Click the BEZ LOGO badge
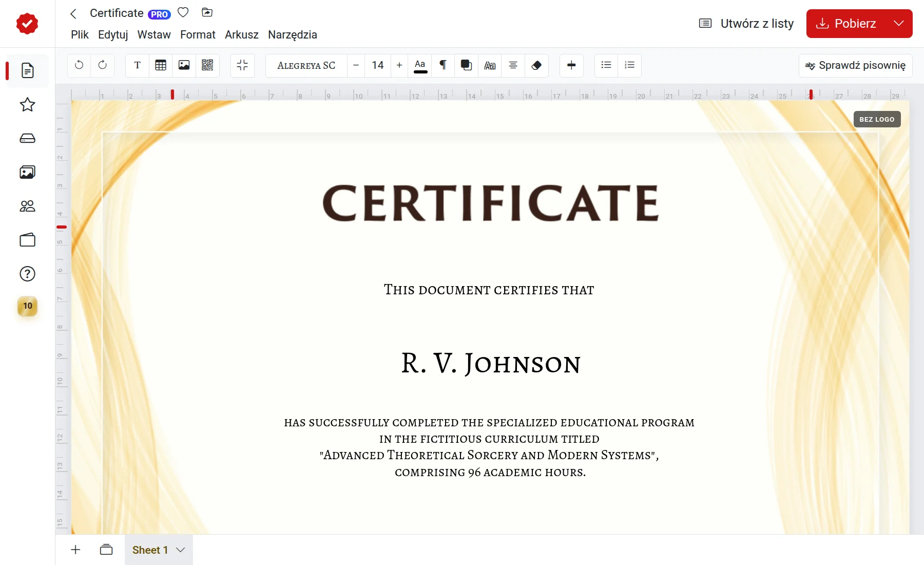This screenshot has height=565, width=924. pyautogui.click(x=877, y=119)
